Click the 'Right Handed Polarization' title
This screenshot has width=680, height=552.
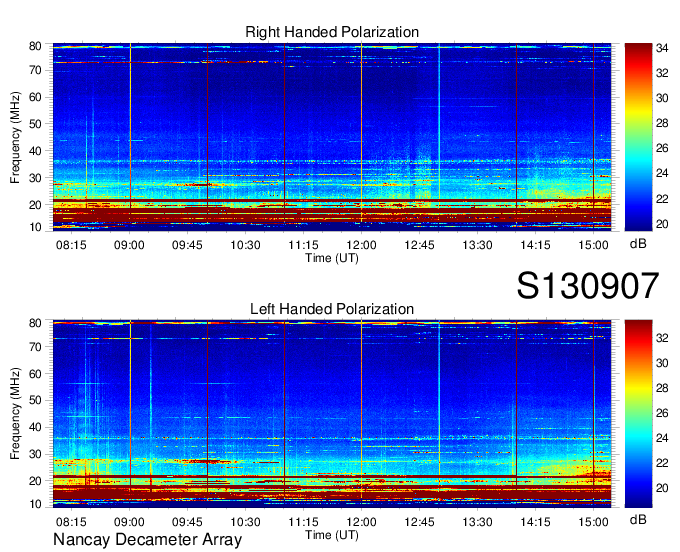[x=332, y=32]
